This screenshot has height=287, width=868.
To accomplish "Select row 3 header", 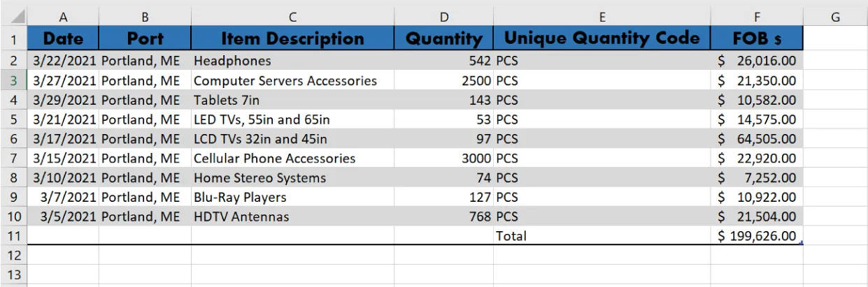I will [x=15, y=80].
